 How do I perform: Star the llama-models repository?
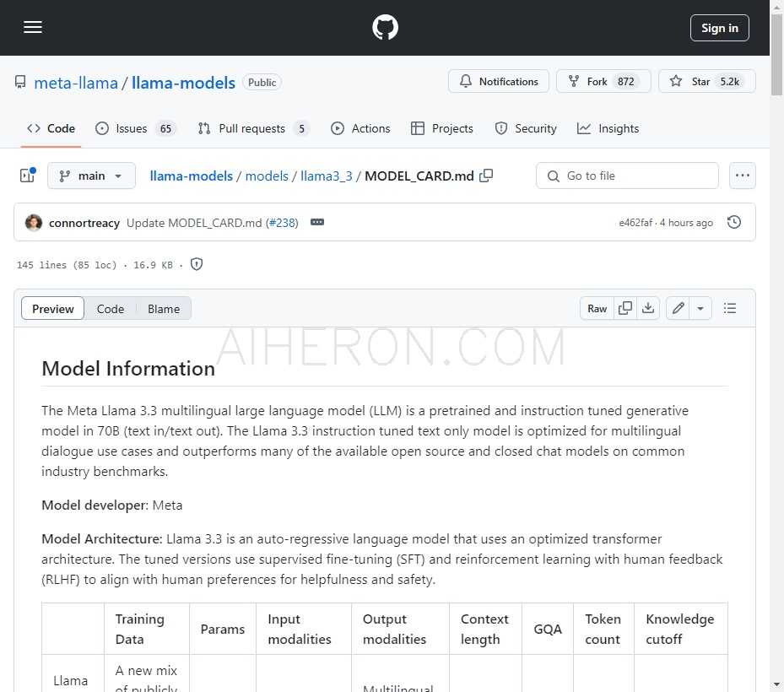click(x=706, y=82)
